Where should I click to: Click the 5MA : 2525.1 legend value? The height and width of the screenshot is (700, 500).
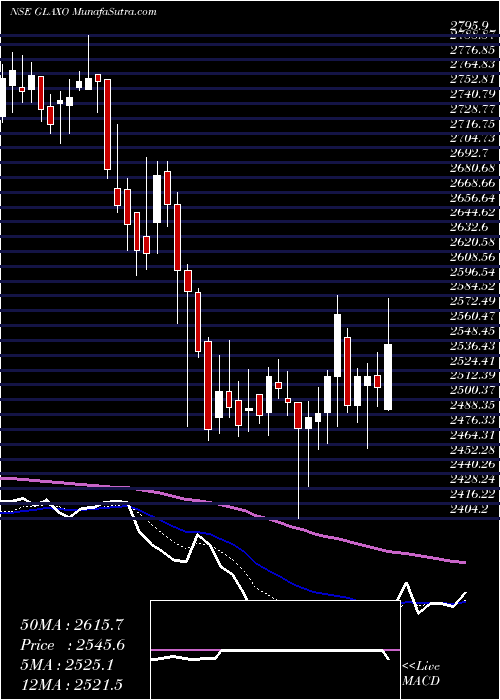pos(67,665)
